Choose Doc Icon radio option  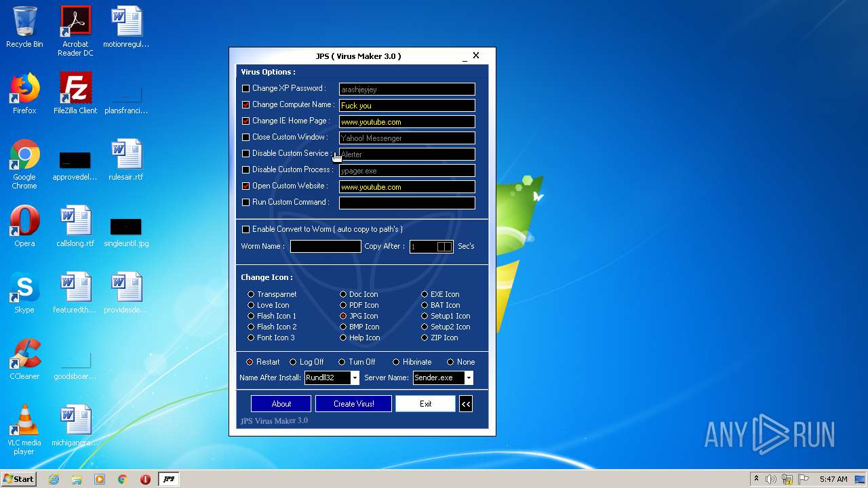click(343, 294)
